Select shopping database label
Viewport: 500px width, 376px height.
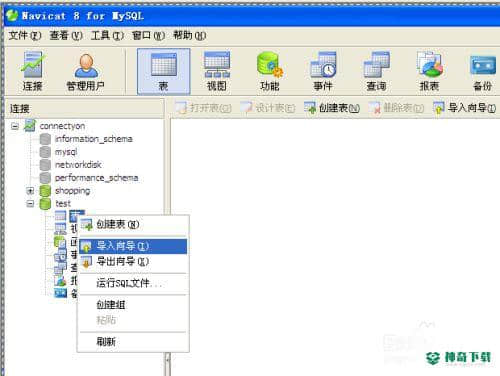coord(72,191)
